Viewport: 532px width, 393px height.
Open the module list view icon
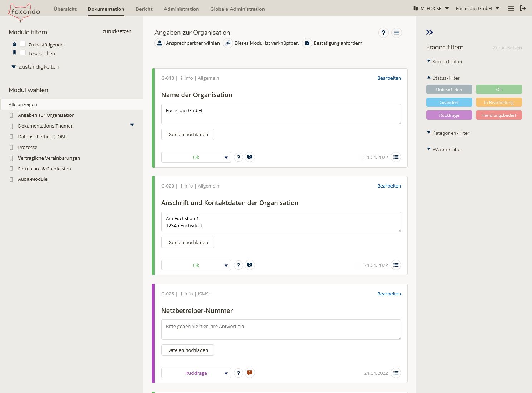(396, 33)
